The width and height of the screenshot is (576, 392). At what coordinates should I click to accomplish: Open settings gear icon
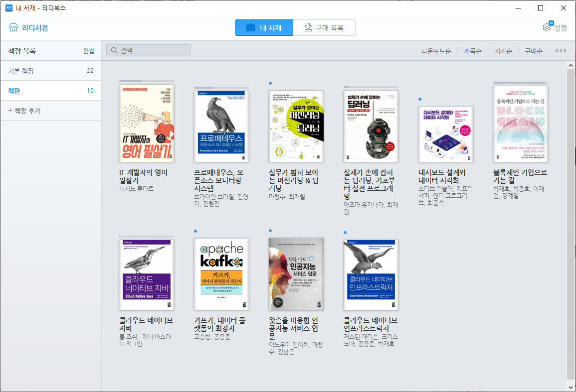click(x=547, y=27)
